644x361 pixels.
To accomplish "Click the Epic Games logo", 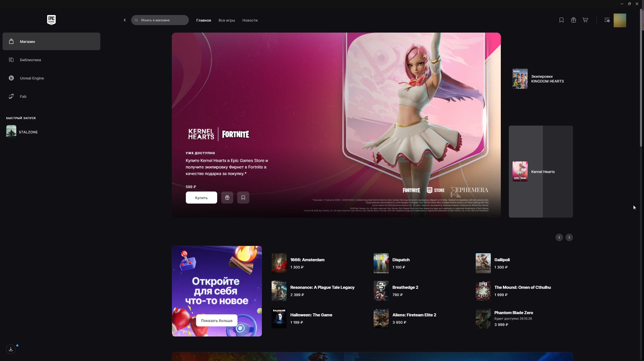I will click(51, 20).
